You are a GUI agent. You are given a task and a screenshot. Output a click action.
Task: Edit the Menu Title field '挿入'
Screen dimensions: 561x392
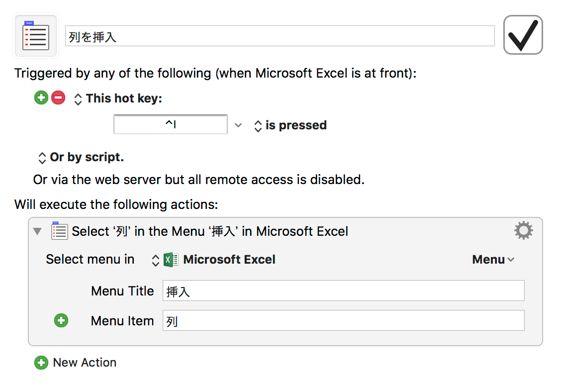pos(344,291)
